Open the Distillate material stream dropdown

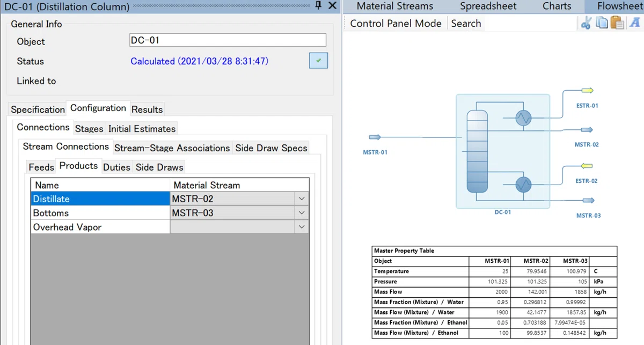click(302, 199)
